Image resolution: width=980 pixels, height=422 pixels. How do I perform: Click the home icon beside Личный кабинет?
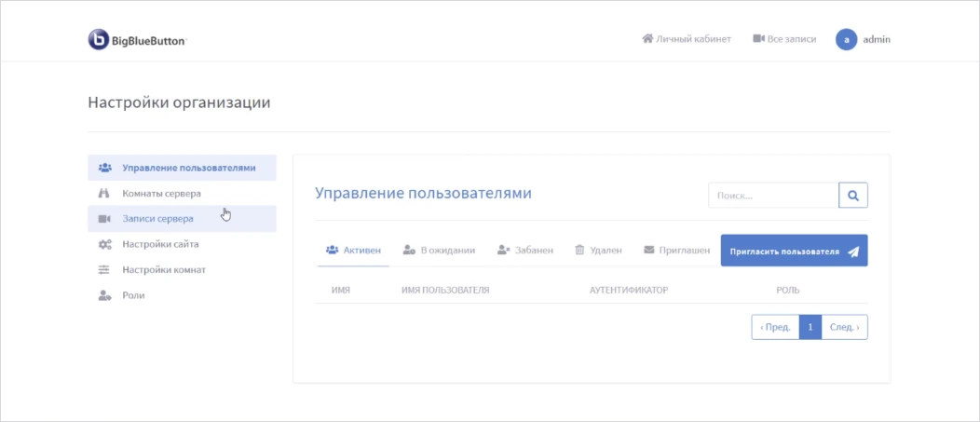(x=647, y=39)
